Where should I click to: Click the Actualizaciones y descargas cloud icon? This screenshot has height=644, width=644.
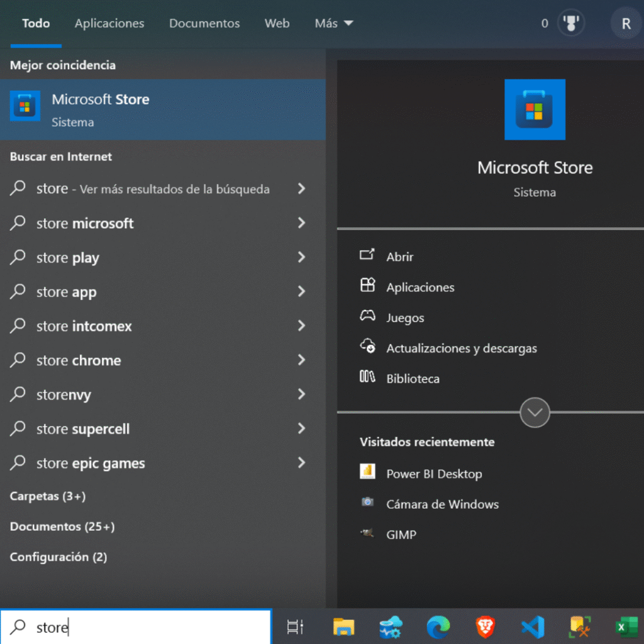367,347
